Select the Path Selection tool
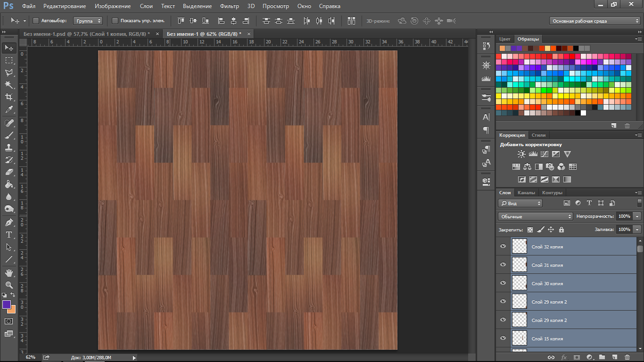This screenshot has height=362, width=644. coord(9,247)
